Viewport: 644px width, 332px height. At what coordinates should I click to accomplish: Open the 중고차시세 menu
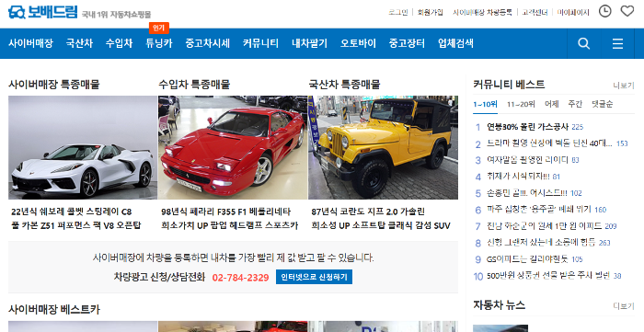207,43
